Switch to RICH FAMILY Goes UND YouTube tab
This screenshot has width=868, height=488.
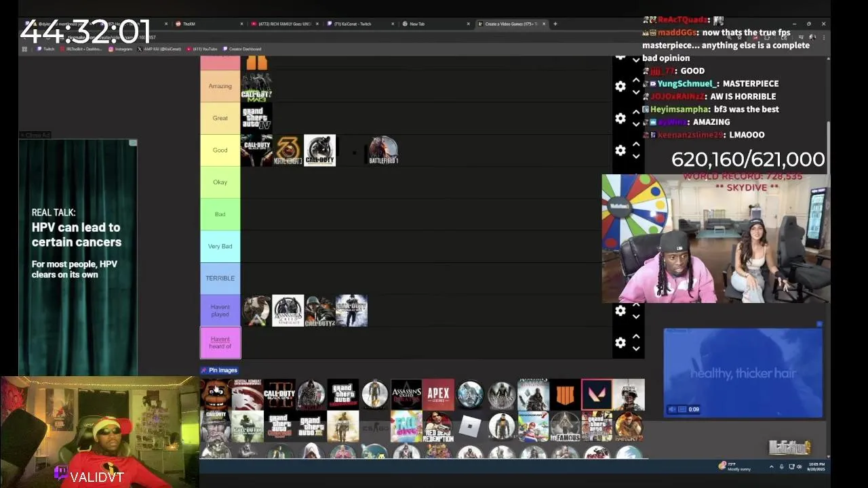coord(283,24)
